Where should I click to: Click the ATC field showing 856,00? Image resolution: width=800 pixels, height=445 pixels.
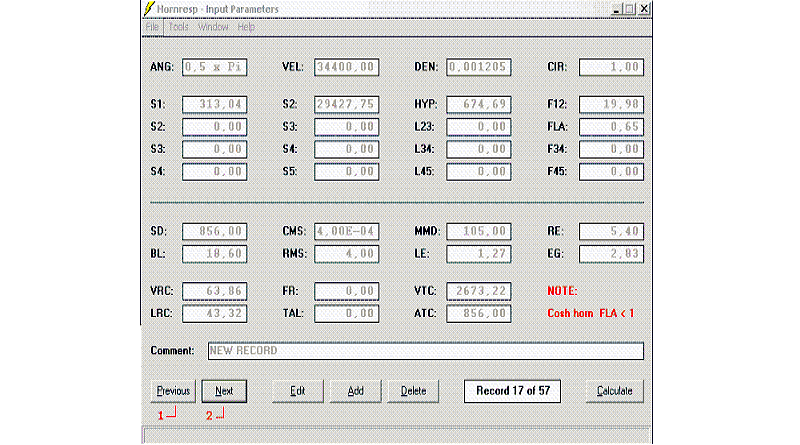coord(479,313)
